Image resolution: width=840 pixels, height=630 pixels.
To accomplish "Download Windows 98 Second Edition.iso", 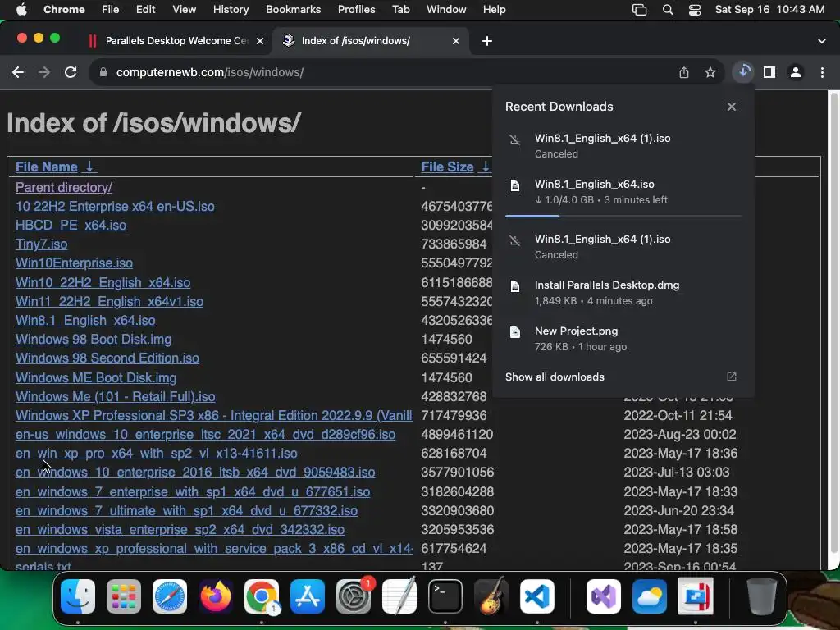I will click(x=107, y=358).
